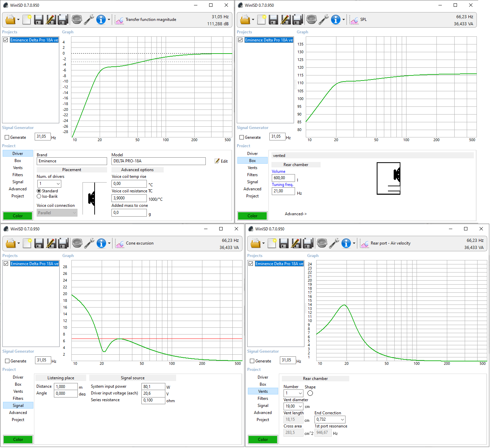Screen dimensions: 491x448
Task: Open driver editor speaker icon in SPL window
Action: pos(312,20)
